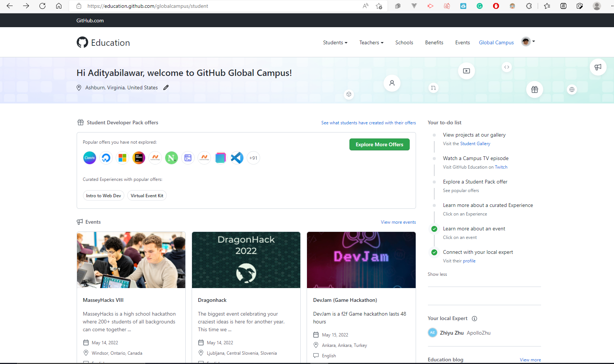The image size is (614, 364).
Task: Open the green N offer icon
Action: tap(172, 158)
